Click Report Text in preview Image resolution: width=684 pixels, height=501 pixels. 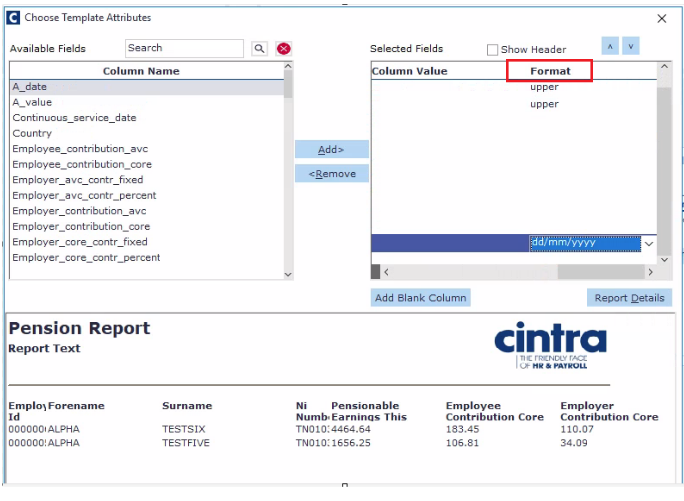pyautogui.click(x=44, y=348)
